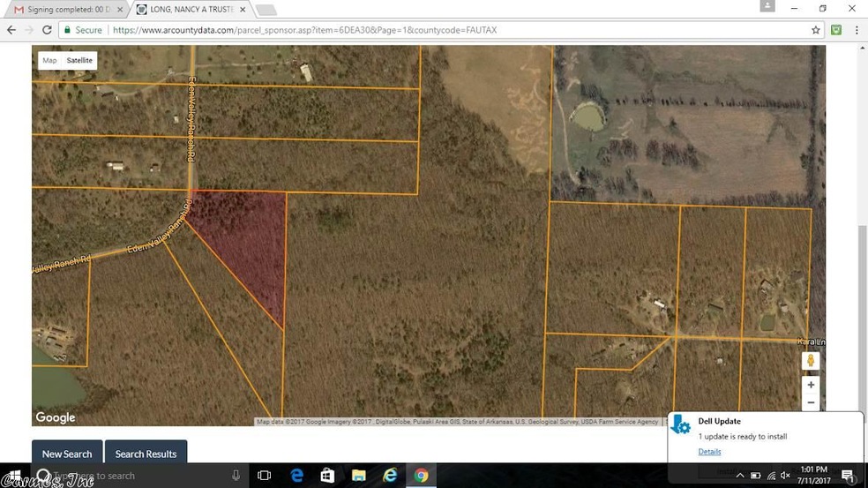
Task: Open Microsoft Store from taskbar
Action: point(327,476)
